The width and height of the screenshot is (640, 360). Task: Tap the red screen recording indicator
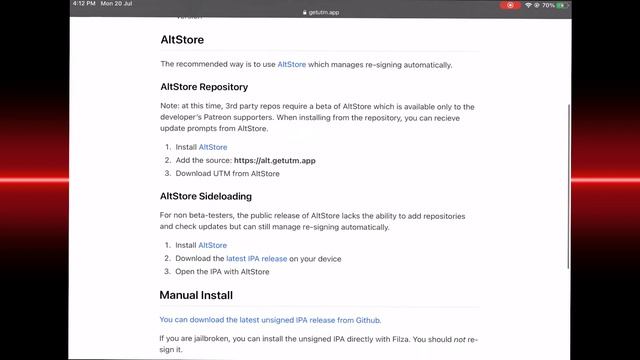pyautogui.click(x=510, y=5)
